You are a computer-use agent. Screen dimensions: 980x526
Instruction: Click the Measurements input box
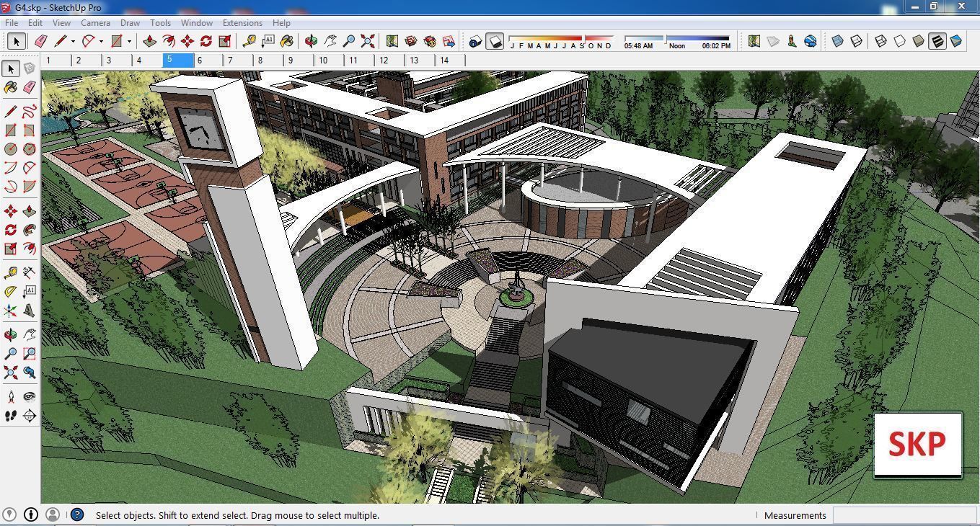tap(904, 515)
